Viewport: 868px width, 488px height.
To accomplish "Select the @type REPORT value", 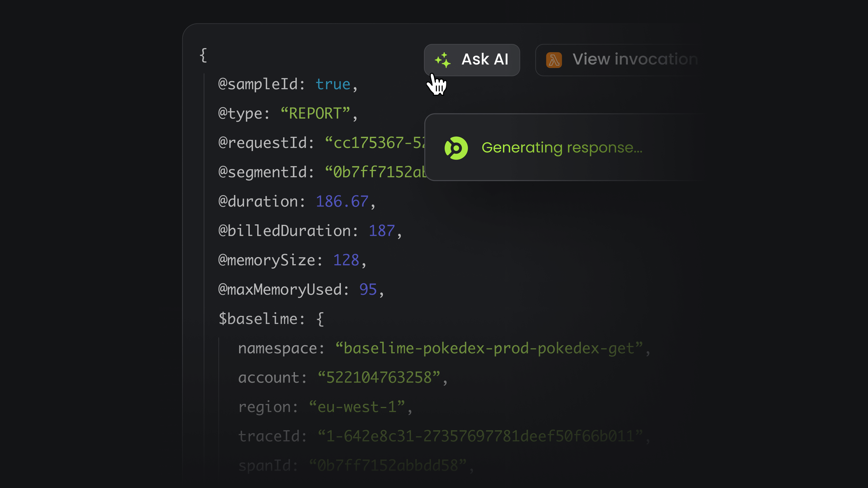I will tap(315, 113).
